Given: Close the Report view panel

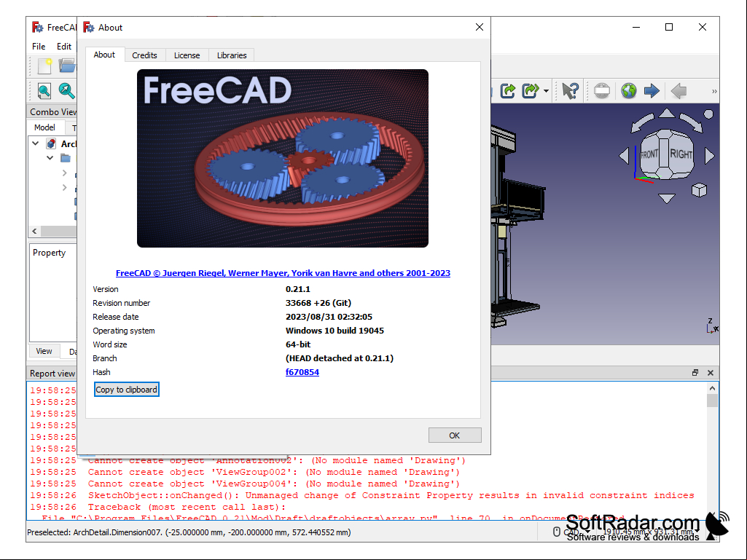Looking at the screenshot, I should [711, 373].
